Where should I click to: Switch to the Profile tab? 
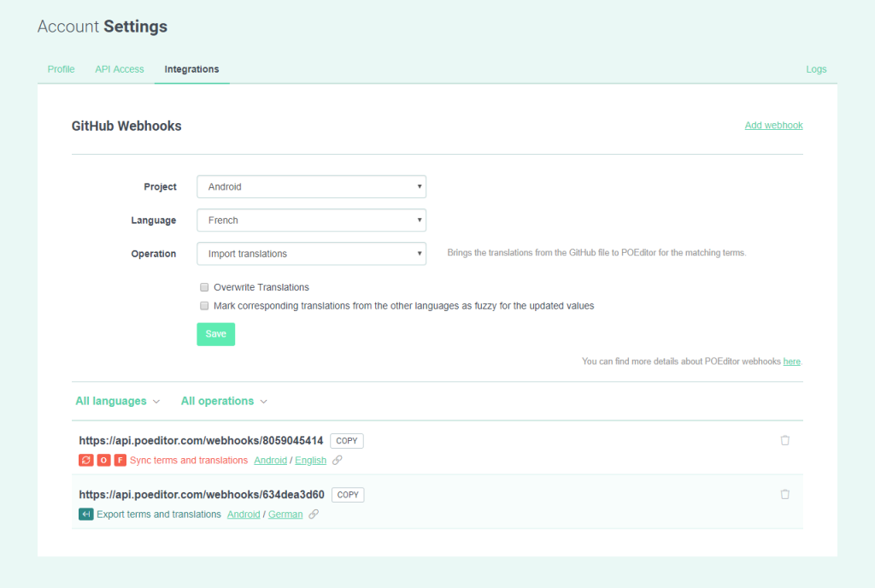[61, 69]
